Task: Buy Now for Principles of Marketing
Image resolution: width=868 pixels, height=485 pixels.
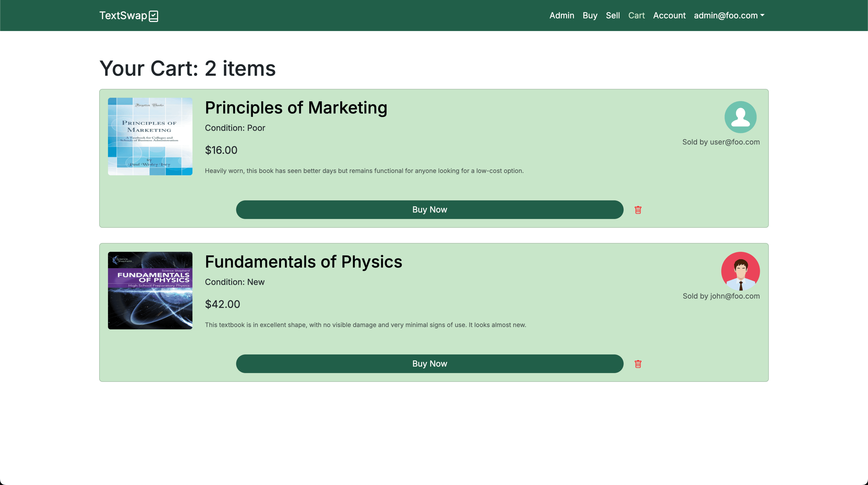Action: point(429,210)
